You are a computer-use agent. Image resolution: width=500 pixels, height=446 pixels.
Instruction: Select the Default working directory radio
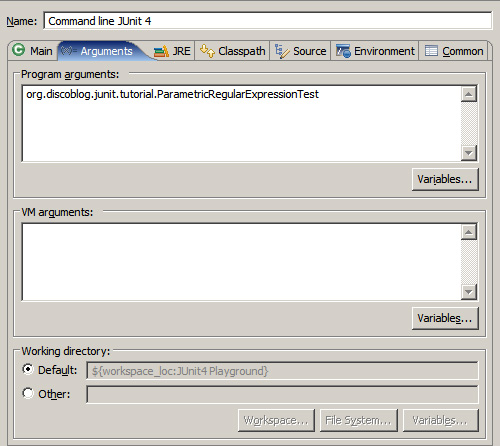pos(28,369)
